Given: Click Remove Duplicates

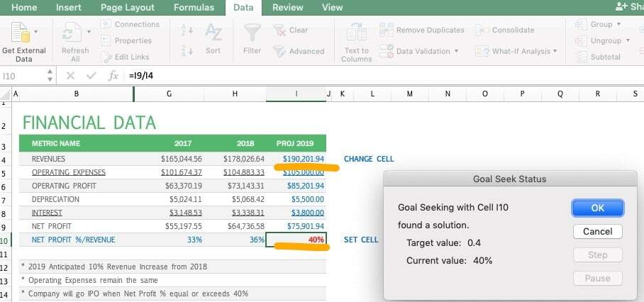Looking at the screenshot, I should [422, 30].
